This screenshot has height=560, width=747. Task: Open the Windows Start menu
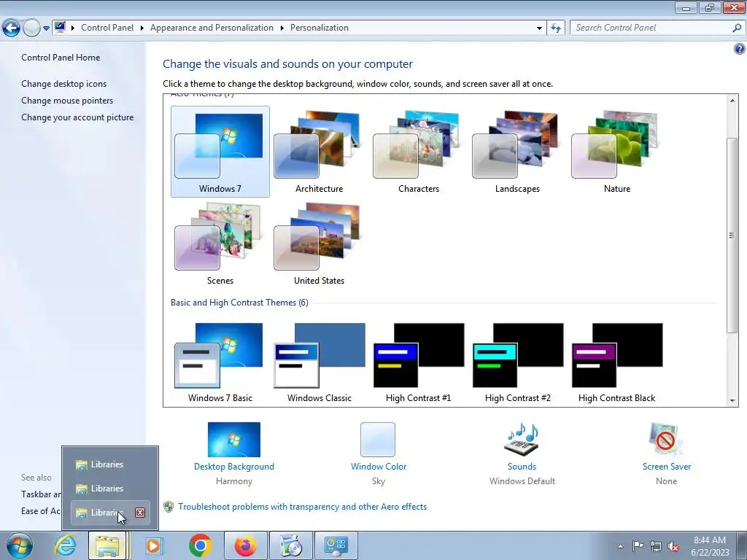[x=20, y=545]
